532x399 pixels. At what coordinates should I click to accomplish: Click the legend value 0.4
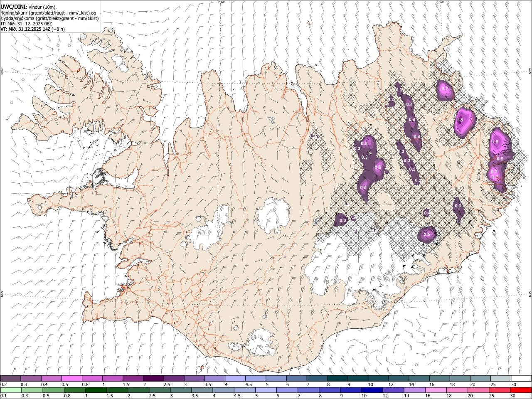tap(44, 384)
